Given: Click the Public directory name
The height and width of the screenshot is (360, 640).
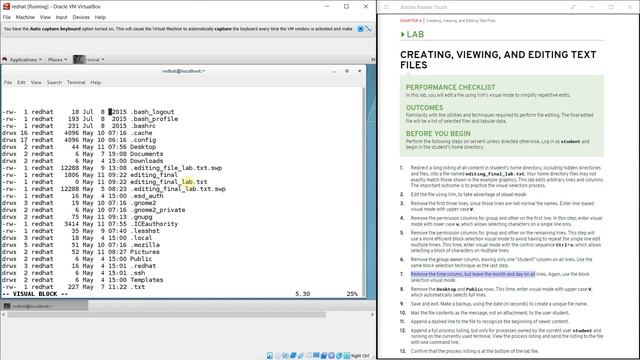Looking at the screenshot, I should point(141,259).
